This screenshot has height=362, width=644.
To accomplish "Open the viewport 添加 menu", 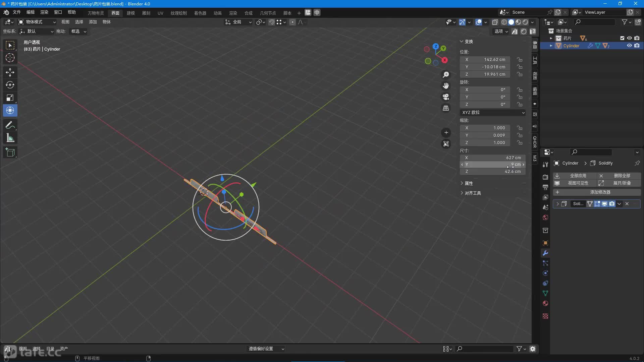I will tap(93, 22).
